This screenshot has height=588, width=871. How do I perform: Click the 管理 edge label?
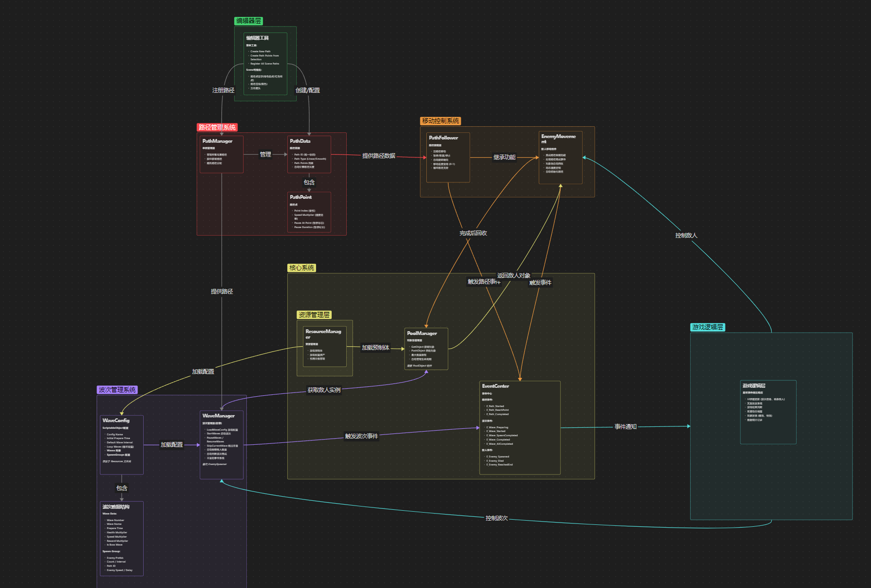266,154
